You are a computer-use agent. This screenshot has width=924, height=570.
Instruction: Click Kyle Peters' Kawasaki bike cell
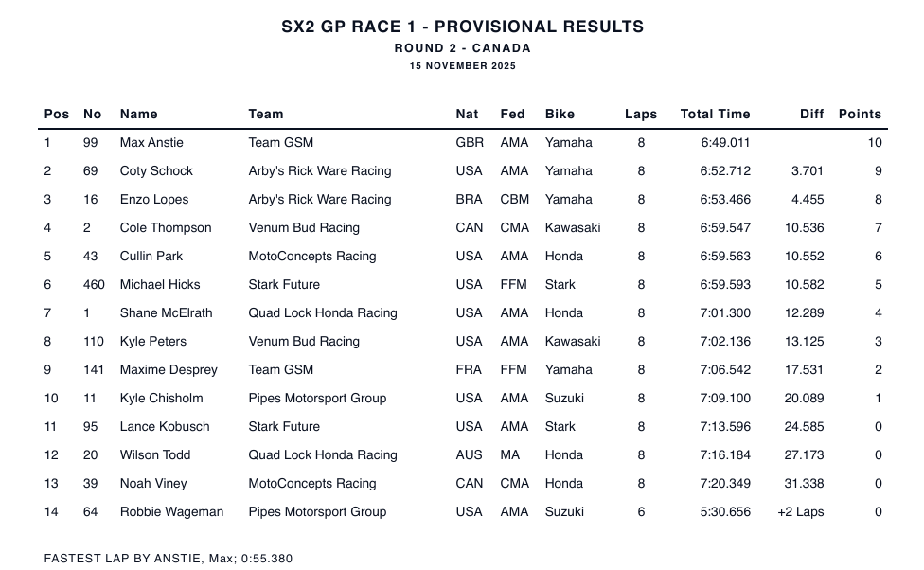573,341
